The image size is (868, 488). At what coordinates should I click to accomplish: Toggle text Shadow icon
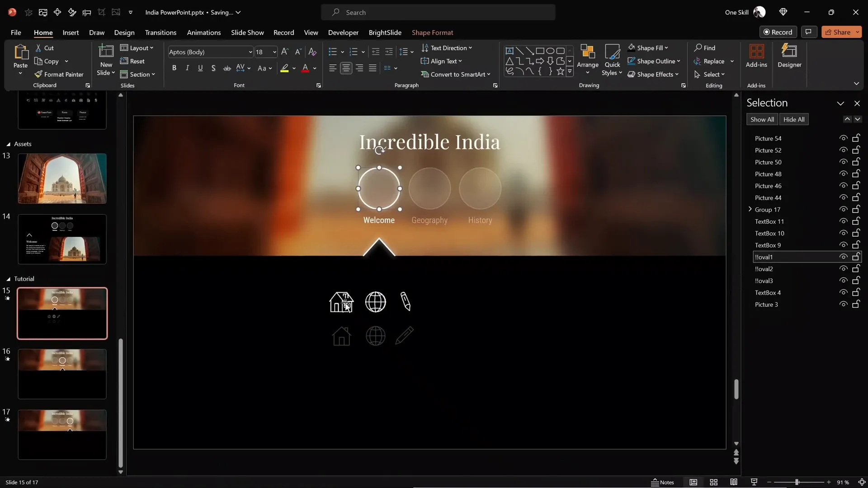click(x=213, y=68)
